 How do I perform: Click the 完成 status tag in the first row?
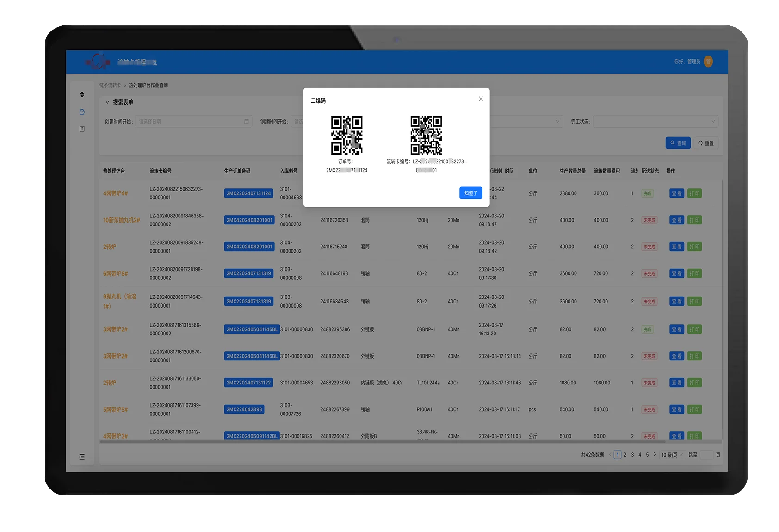coord(648,193)
